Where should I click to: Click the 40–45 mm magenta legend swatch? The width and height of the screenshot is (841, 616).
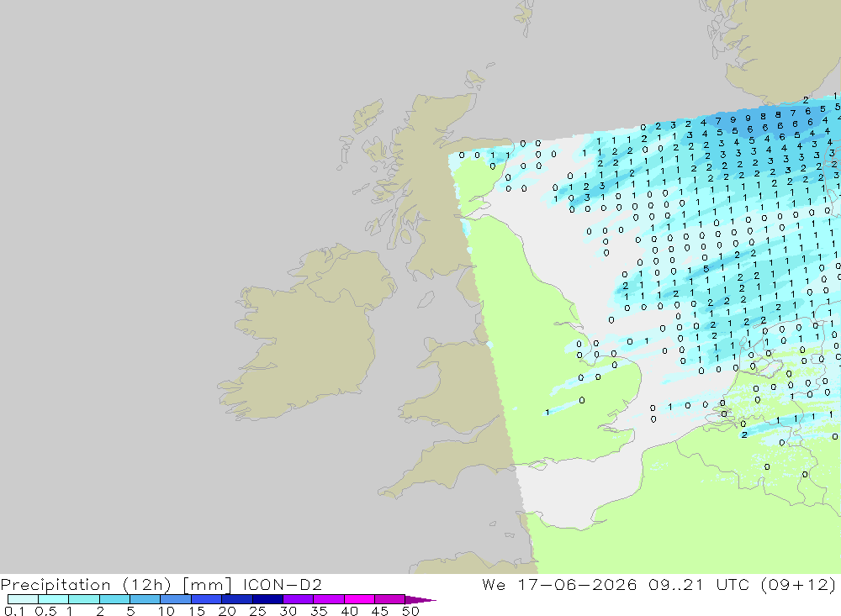tap(359, 599)
